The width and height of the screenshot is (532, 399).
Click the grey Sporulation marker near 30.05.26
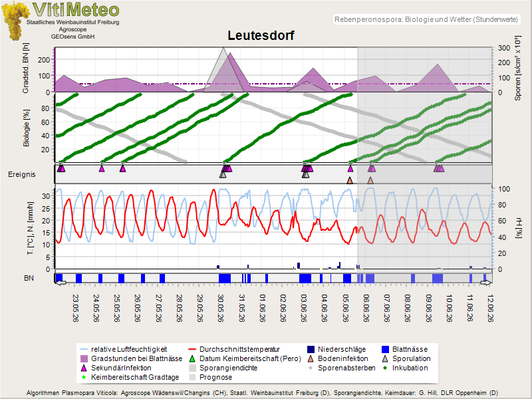coord(223,175)
